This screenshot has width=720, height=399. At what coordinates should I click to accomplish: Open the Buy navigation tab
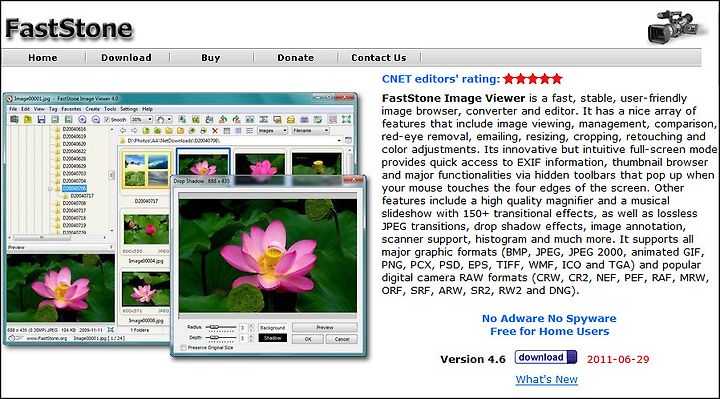click(x=210, y=58)
